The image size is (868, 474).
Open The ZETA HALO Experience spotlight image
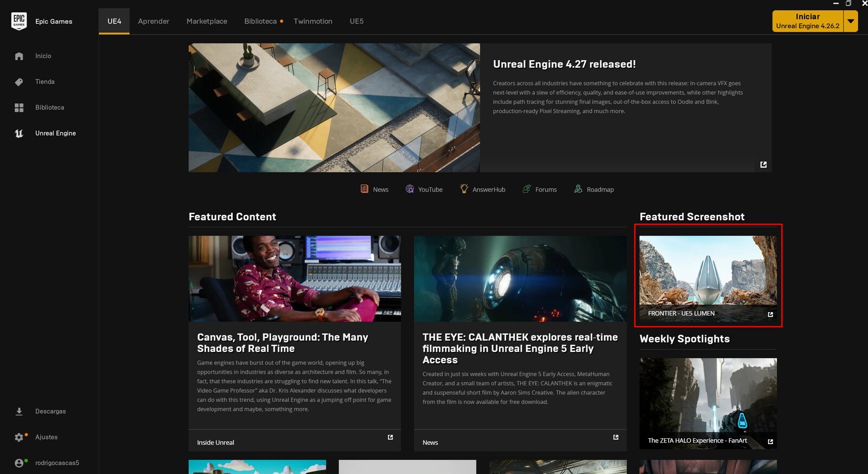(x=708, y=403)
